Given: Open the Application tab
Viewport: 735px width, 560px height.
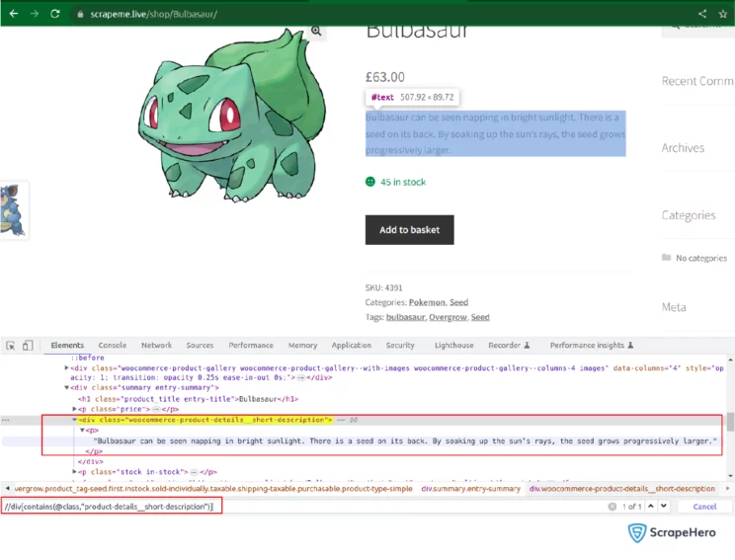Looking at the screenshot, I should pyautogui.click(x=352, y=346).
